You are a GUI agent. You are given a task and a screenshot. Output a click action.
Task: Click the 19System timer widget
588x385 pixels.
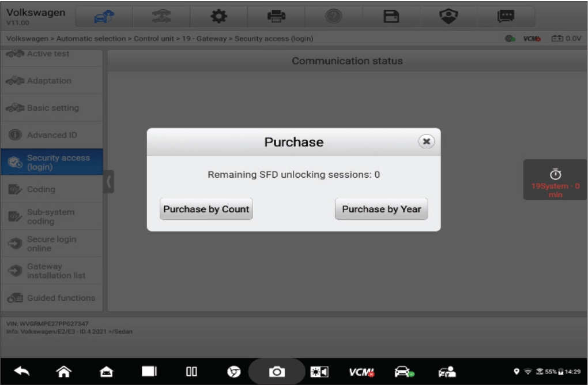555,180
